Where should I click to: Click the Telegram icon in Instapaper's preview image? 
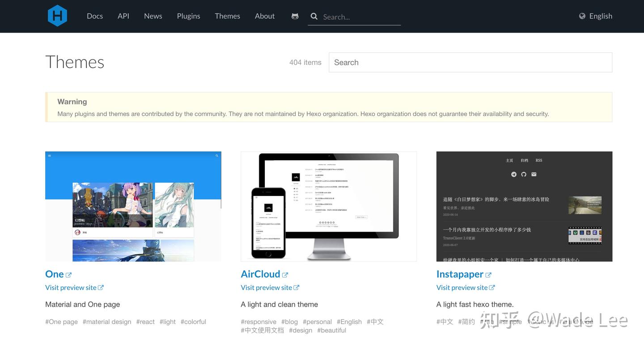[x=513, y=174]
